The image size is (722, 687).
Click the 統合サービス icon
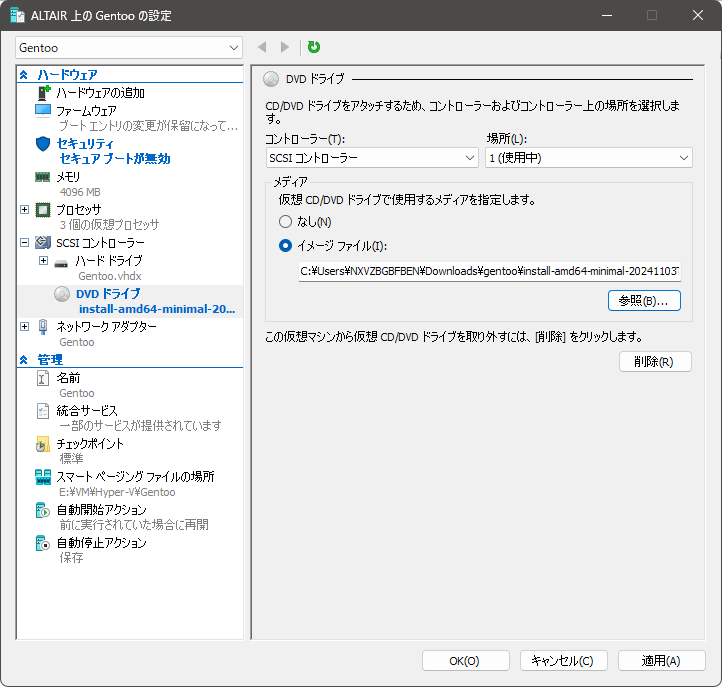[x=43, y=411]
